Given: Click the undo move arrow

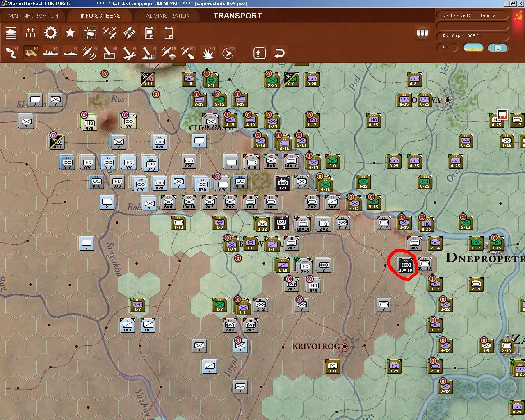Looking at the screenshot, I should (279, 53).
